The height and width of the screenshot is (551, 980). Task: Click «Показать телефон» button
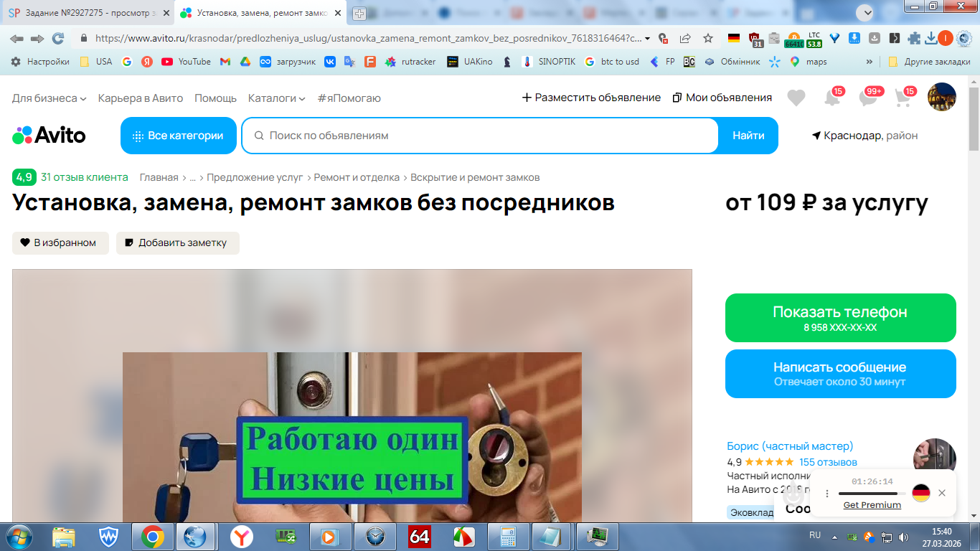[x=841, y=318]
